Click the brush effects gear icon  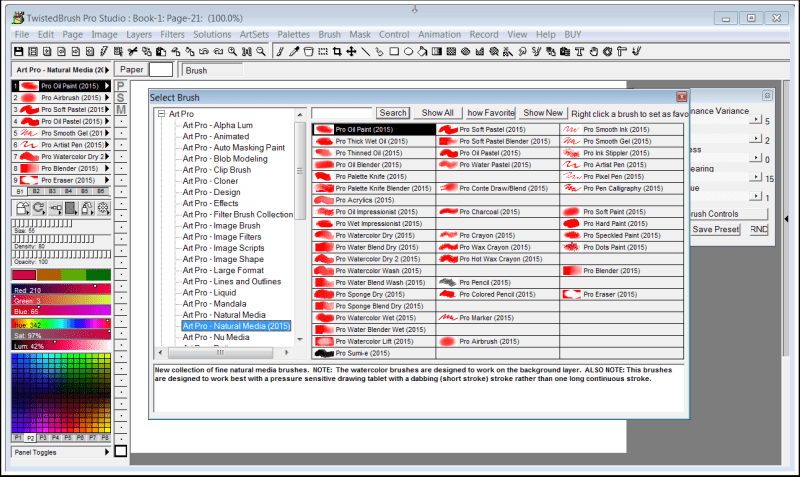pos(104,208)
